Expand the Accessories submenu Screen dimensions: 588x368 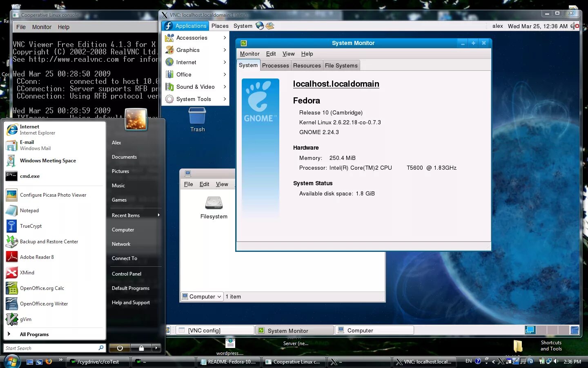(195, 38)
